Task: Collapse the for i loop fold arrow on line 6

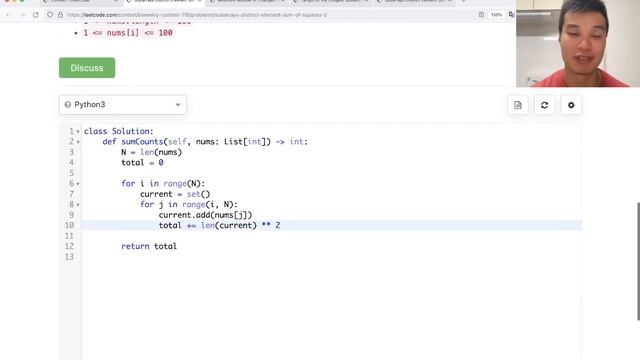Action: 78,184
